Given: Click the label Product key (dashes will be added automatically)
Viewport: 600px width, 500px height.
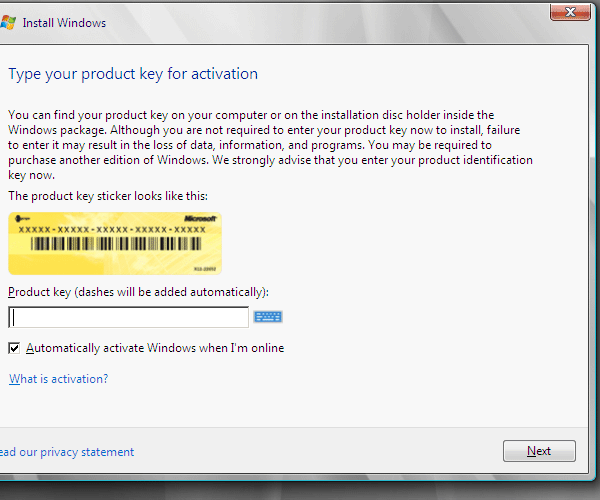Looking at the screenshot, I should click(x=139, y=292).
